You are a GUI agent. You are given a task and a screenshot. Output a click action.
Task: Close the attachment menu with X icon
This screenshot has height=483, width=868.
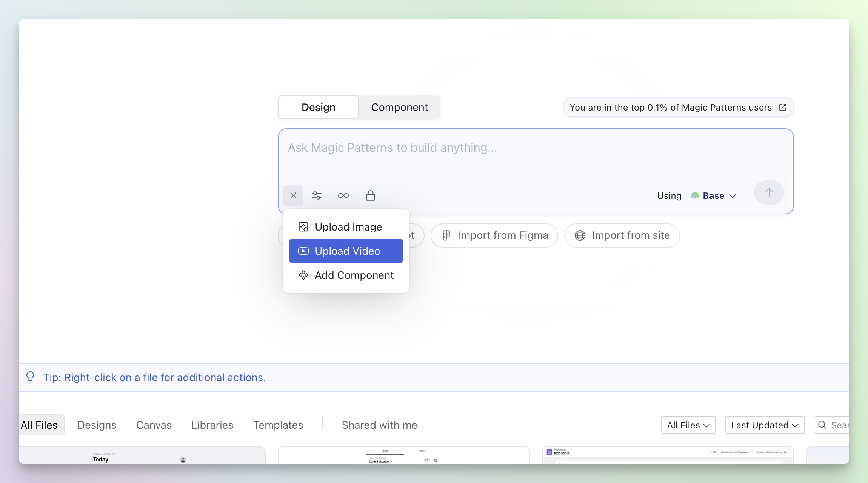pos(293,195)
